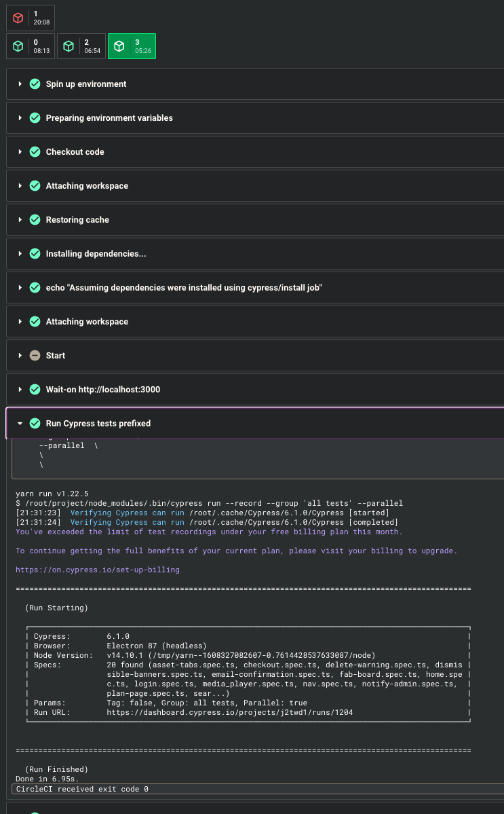Collapse the Run Cypress tests prefixed step
Viewport: 504px width, 814px height.
20,423
